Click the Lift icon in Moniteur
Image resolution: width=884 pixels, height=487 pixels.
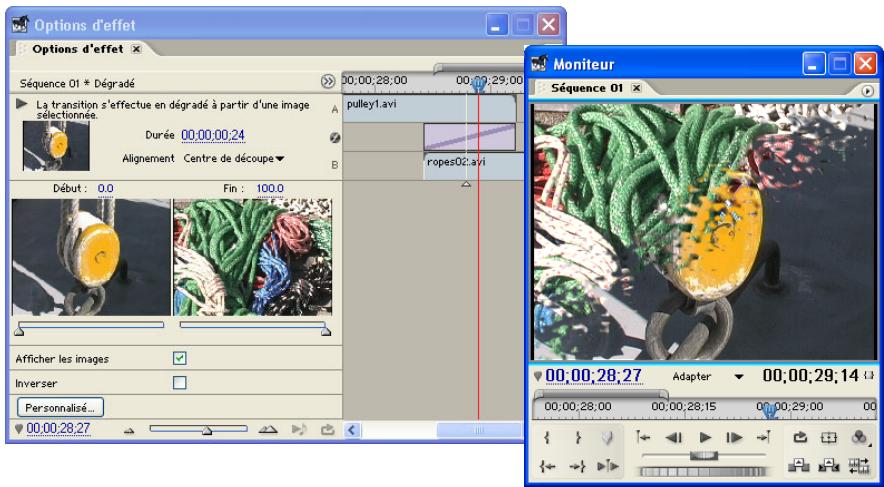pyautogui.click(x=799, y=465)
